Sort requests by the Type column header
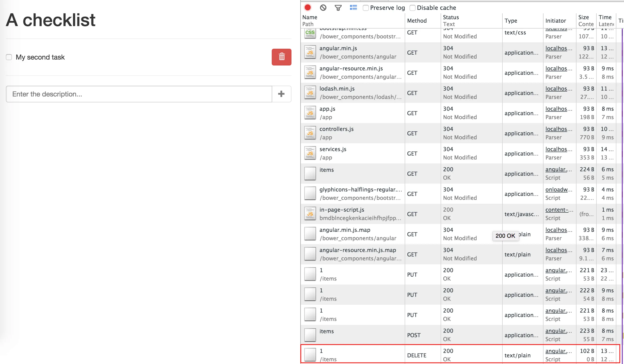Viewport: 624px width, 364px height. (x=511, y=21)
